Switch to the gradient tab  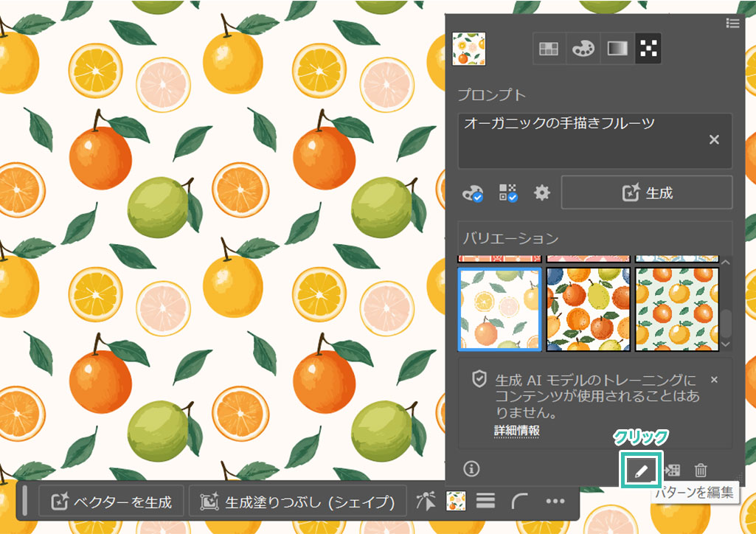(617, 49)
